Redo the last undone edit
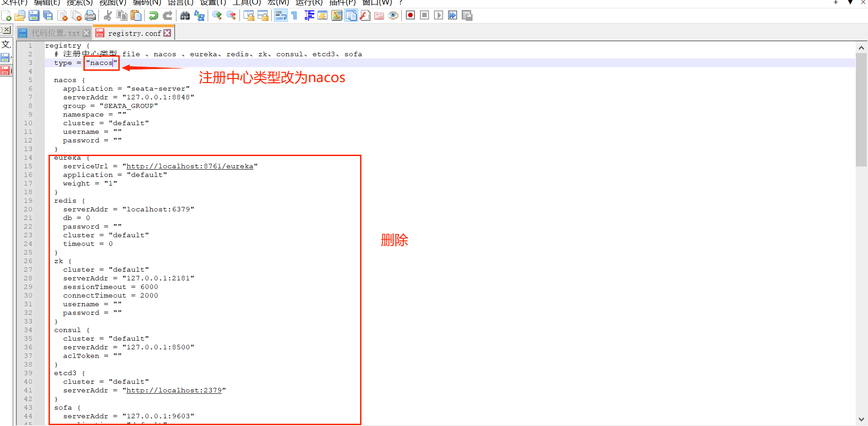Image resolution: width=868 pixels, height=426 pixels. 167,16
